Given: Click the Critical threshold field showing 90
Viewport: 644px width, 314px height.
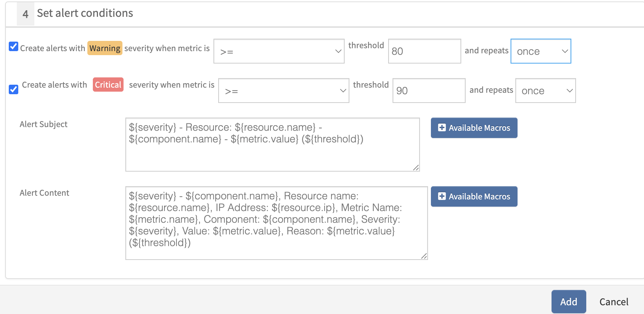Looking at the screenshot, I should point(428,91).
